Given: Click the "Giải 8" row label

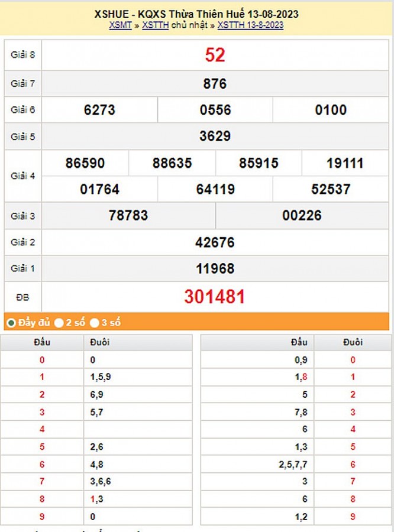Looking at the screenshot, I should point(22,54).
